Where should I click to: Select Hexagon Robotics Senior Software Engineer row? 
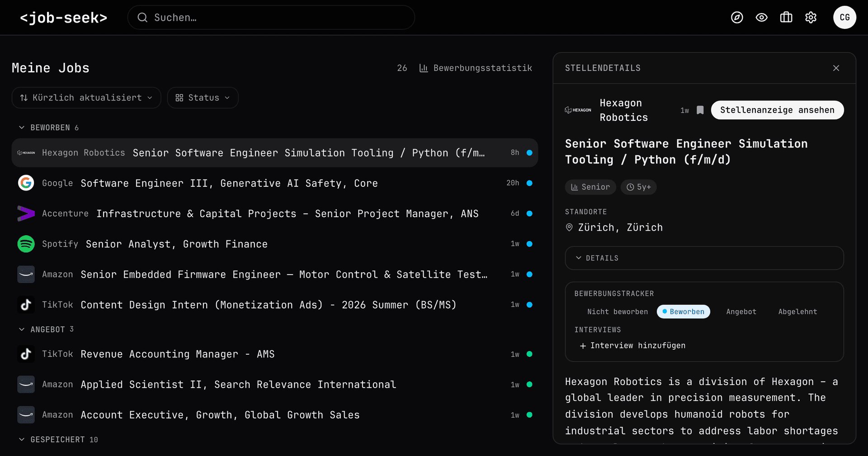pos(275,152)
